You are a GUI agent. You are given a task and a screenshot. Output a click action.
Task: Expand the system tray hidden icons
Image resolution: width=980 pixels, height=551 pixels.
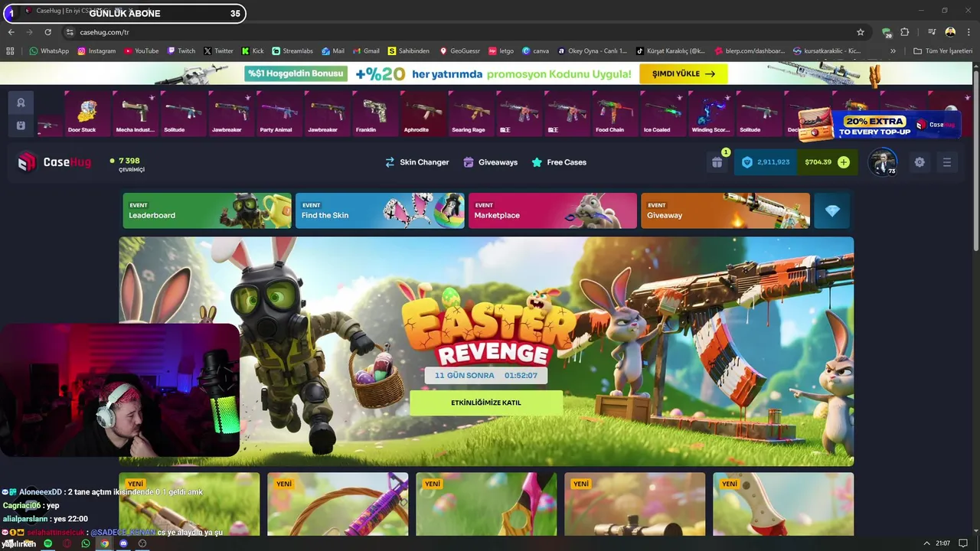927,543
